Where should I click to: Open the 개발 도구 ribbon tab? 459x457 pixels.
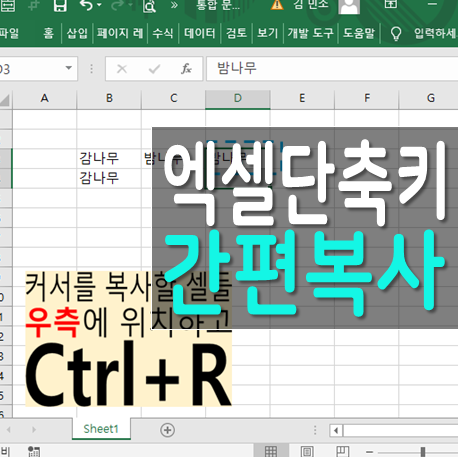(x=310, y=33)
